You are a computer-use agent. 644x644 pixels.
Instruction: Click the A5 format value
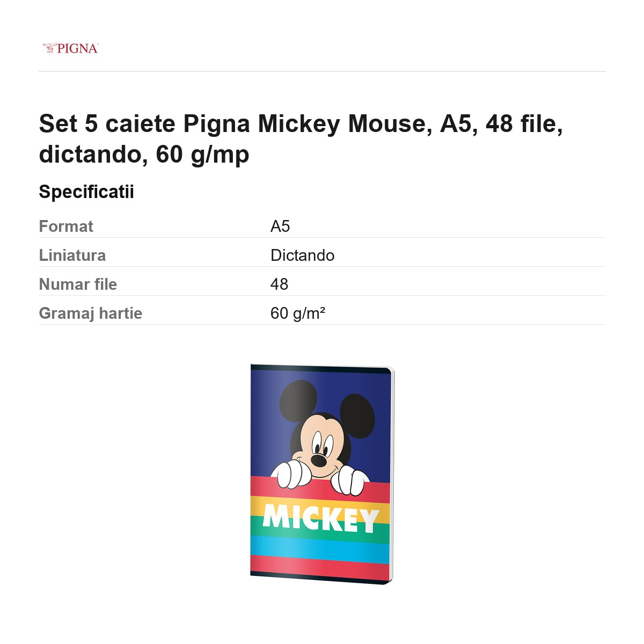pos(280,226)
